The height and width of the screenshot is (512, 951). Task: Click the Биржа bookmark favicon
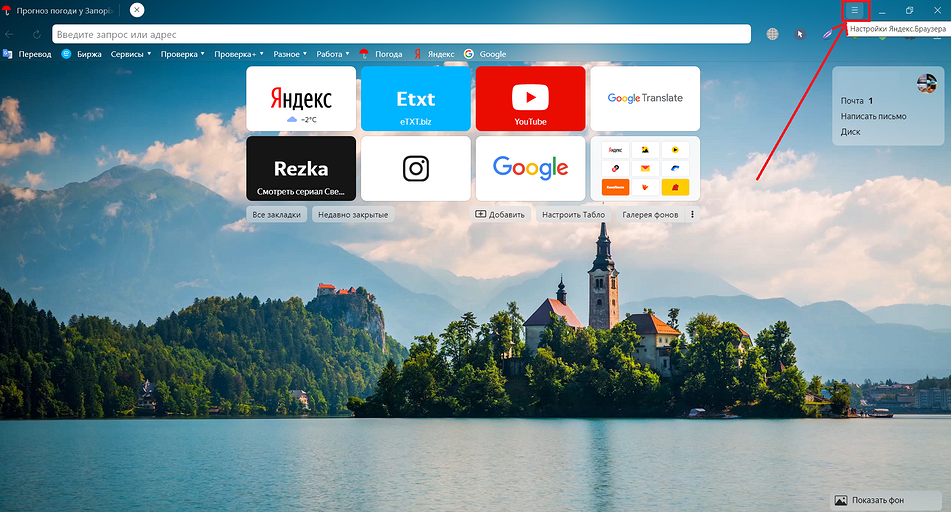click(x=66, y=54)
